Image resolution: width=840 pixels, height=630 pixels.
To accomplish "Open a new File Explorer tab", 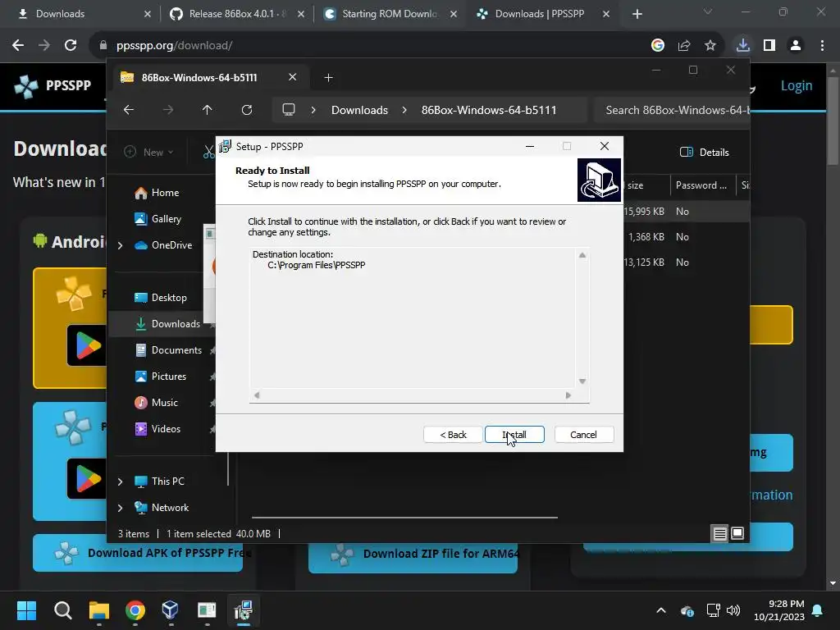I will pyautogui.click(x=328, y=78).
